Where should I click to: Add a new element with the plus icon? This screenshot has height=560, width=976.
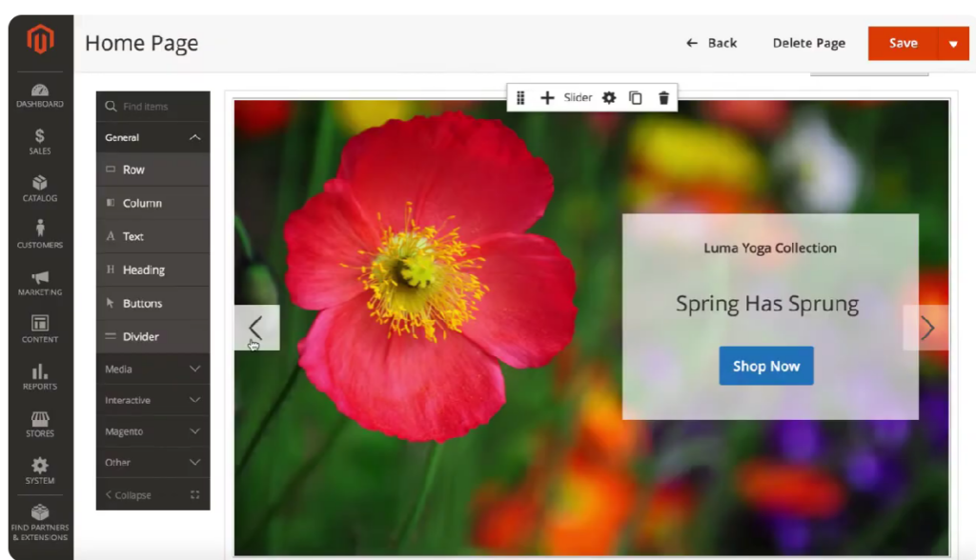(x=547, y=96)
